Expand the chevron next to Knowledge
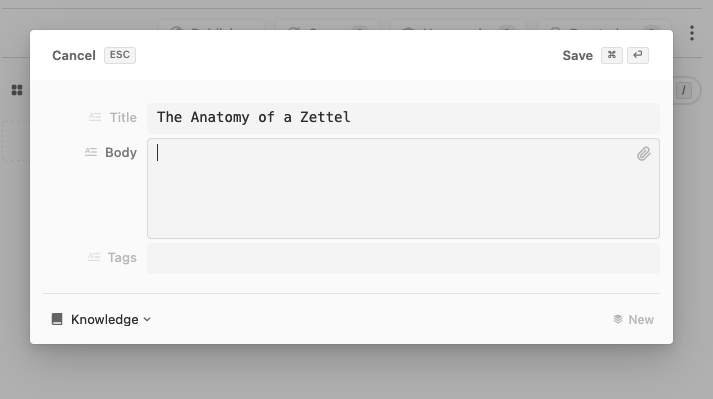The image size is (713, 399). [x=147, y=319]
